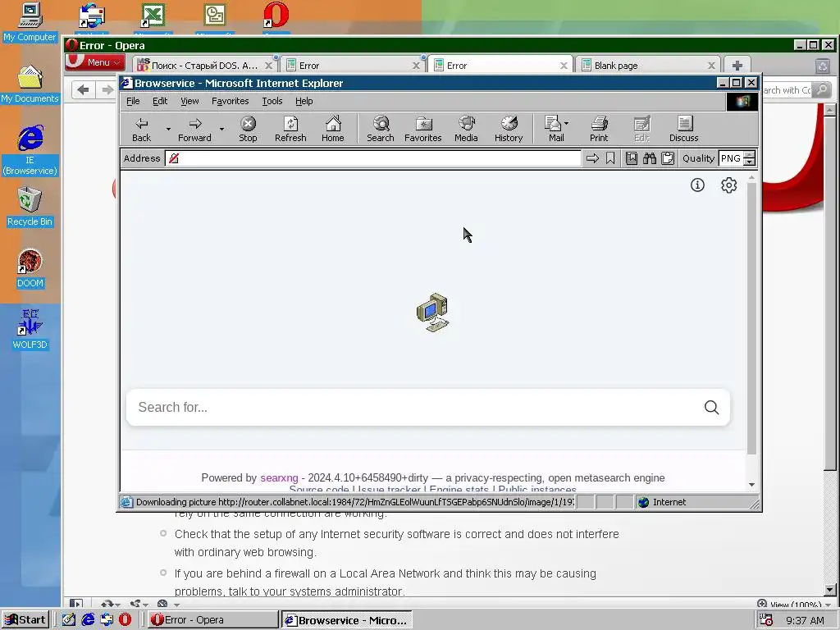
Task: Switch to the Error - Opera taskbar button
Action: (x=212, y=620)
